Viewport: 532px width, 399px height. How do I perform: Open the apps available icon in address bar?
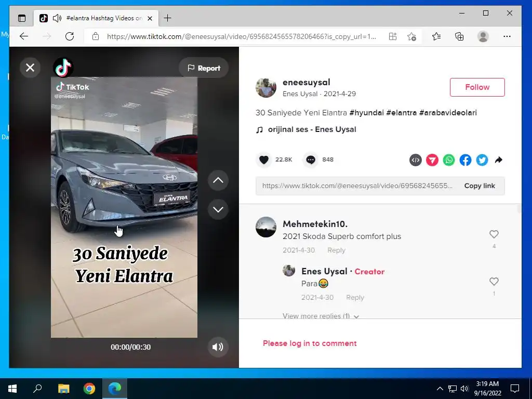pos(393,36)
